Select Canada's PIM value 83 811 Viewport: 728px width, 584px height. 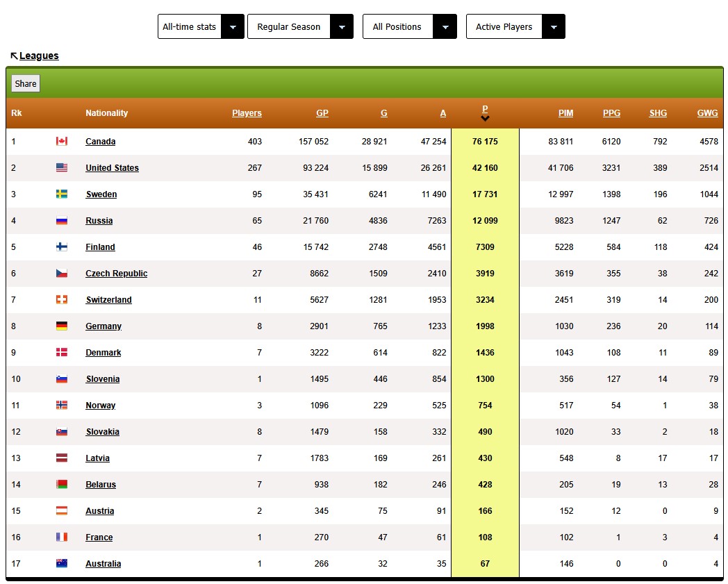(x=561, y=141)
